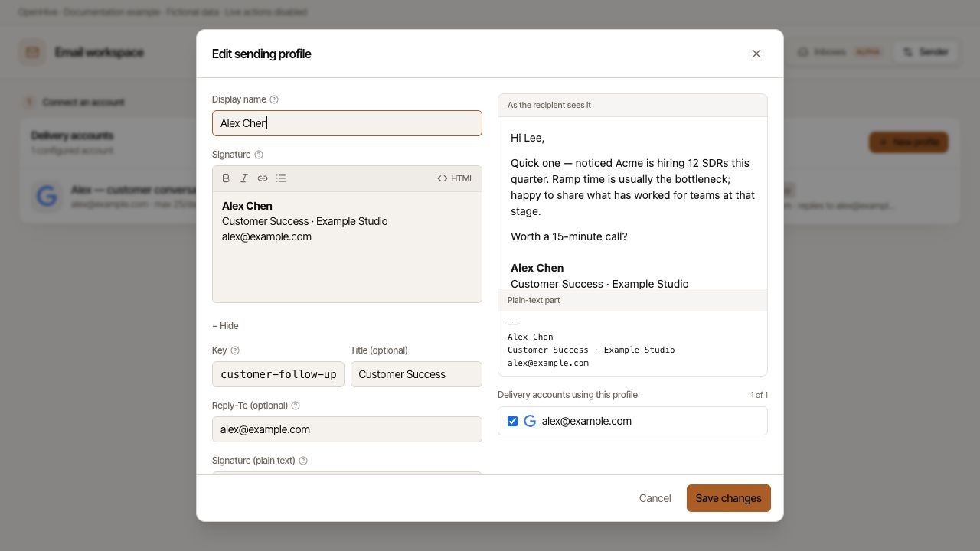Cancel editing the sending profile
Viewport: 980px width, 551px height.
655,498
